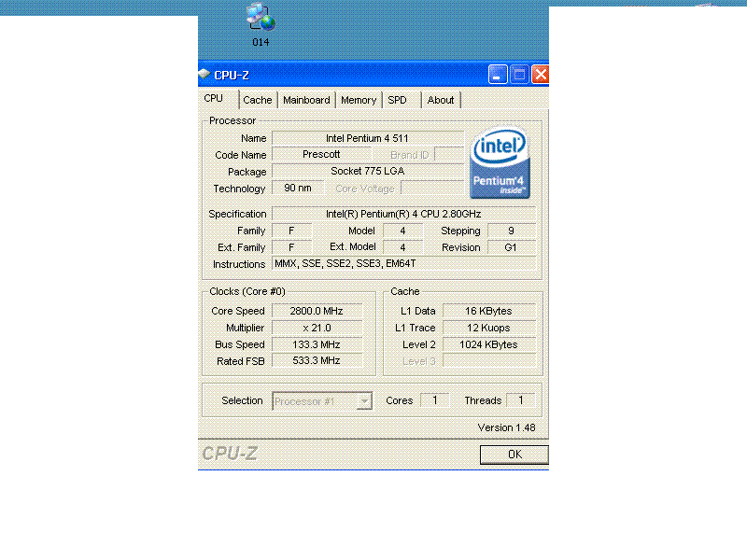Viewport: 747px width, 560px height.
Task: Switch to the Cache tab
Action: 258,100
